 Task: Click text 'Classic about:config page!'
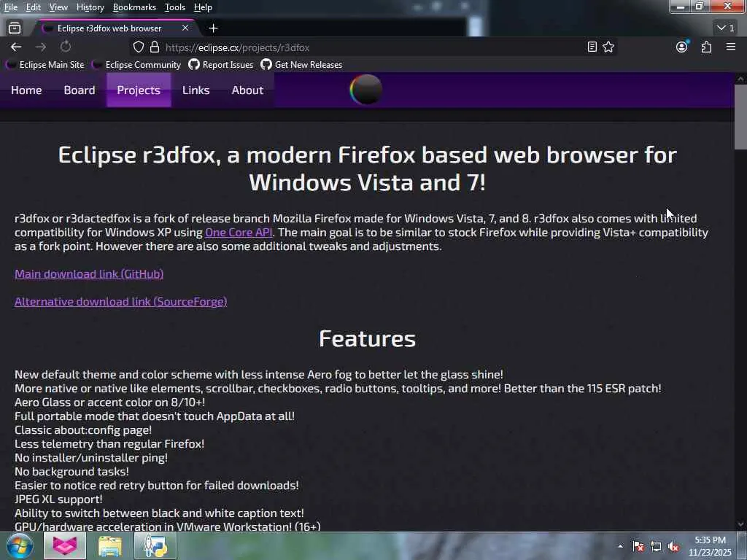coord(83,430)
